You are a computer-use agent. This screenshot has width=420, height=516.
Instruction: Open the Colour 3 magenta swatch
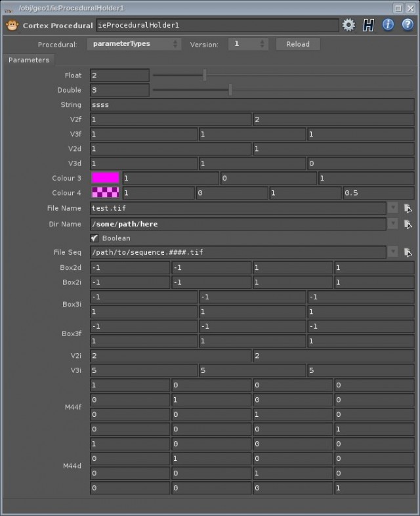[105, 178]
